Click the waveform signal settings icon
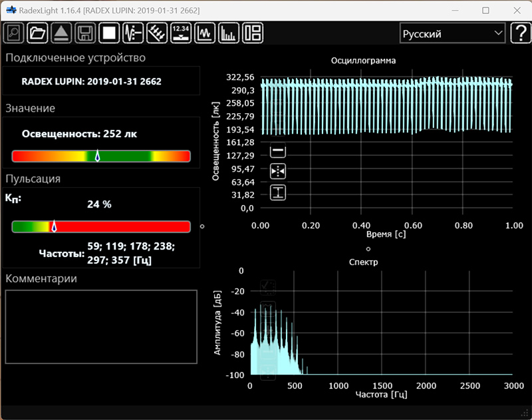 133,33
